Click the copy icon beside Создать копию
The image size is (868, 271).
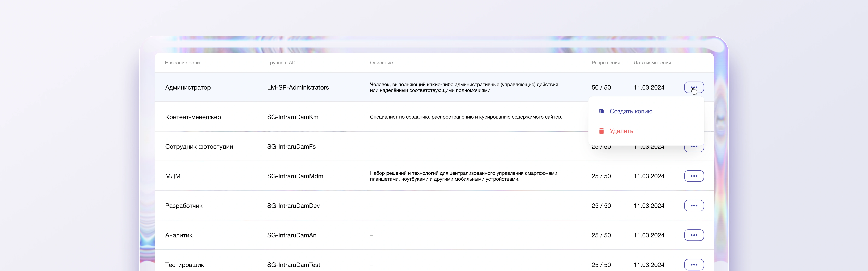(601, 111)
